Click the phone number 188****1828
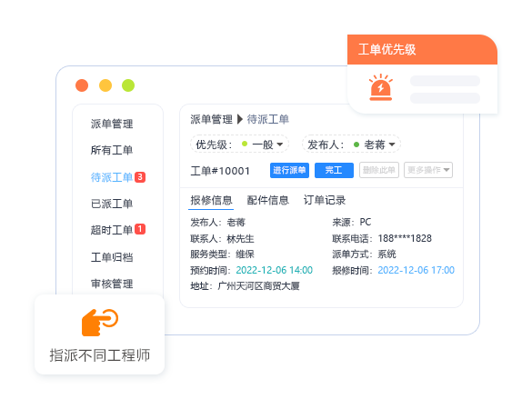Screen dimensions: 532x409 click(x=405, y=238)
